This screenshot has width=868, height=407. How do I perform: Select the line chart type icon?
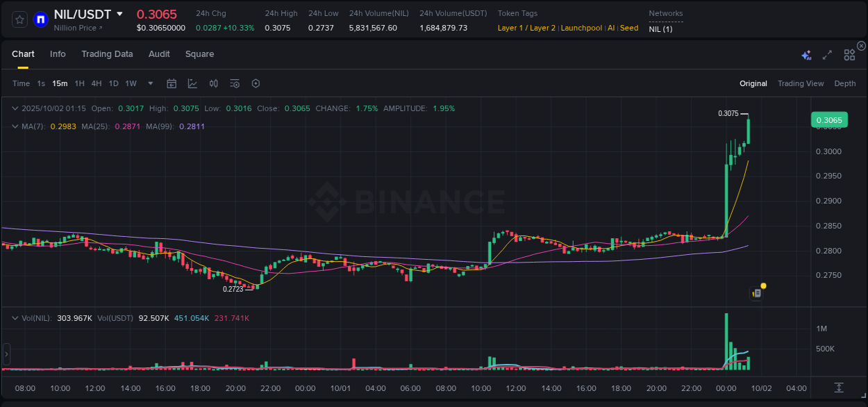[192, 83]
